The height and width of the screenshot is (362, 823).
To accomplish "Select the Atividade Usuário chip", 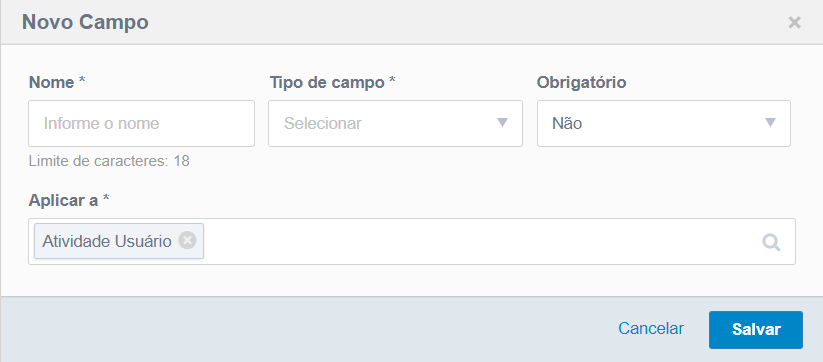I will click(x=107, y=241).
